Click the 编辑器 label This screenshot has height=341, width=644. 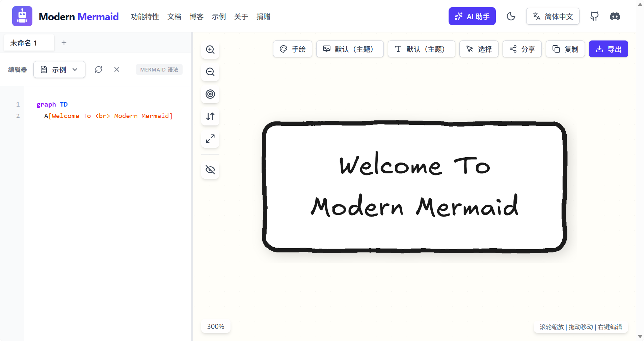tap(18, 69)
